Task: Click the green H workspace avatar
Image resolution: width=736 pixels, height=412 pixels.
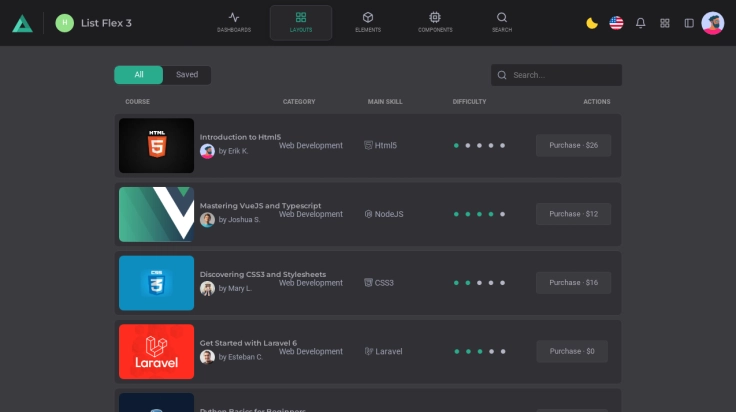Action: coord(65,23)
